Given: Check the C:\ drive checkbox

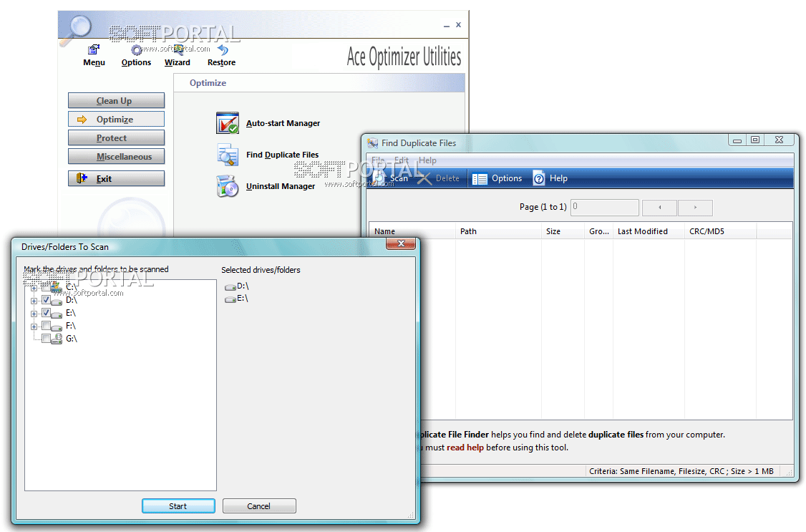Looking at the screenshot, I should [x=46, y=287].
